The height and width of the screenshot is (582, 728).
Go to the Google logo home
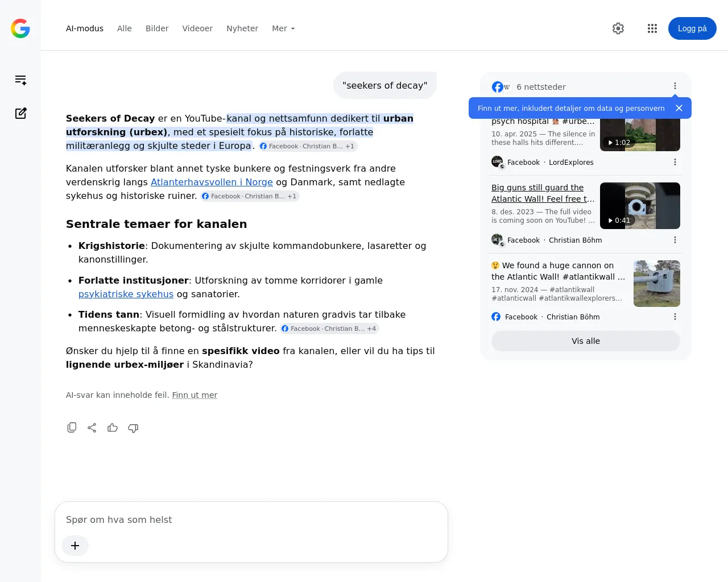point(20,28)
